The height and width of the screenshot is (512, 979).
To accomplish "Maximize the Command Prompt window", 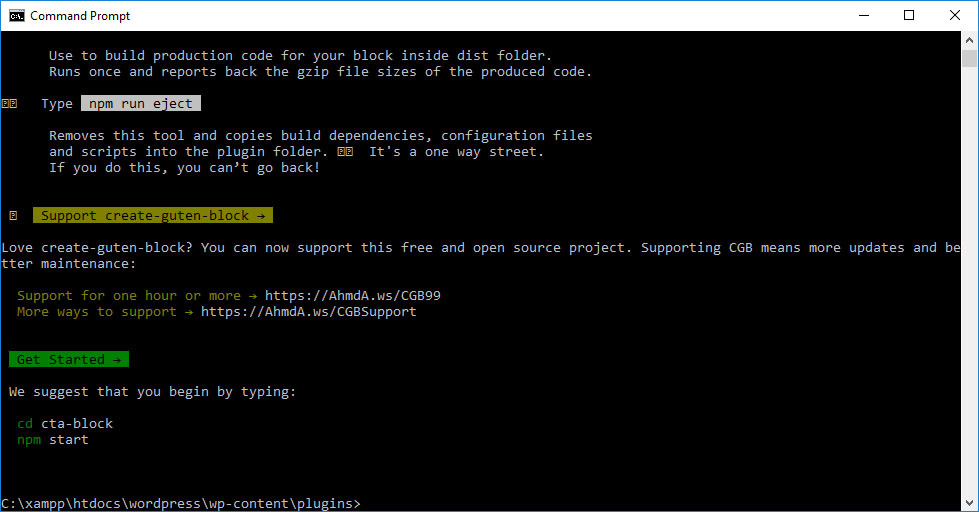I will click(x=909, y=15).
